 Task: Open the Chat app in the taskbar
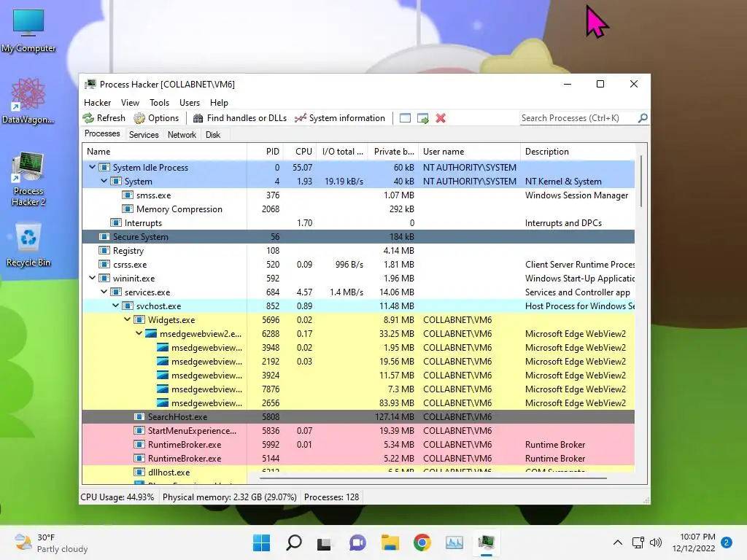[357, 542]
